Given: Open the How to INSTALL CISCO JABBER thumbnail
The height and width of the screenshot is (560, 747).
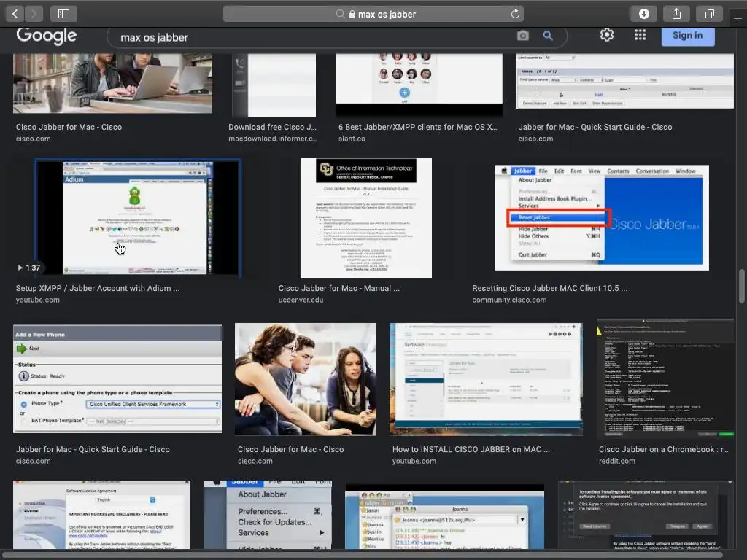Looking at the screenshot, I should [x=485, y=379].
